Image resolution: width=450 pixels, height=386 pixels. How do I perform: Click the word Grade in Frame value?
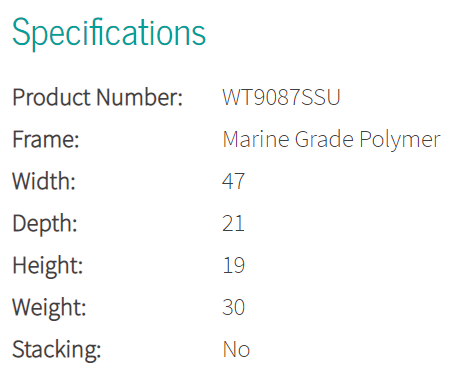click(324, 139)
